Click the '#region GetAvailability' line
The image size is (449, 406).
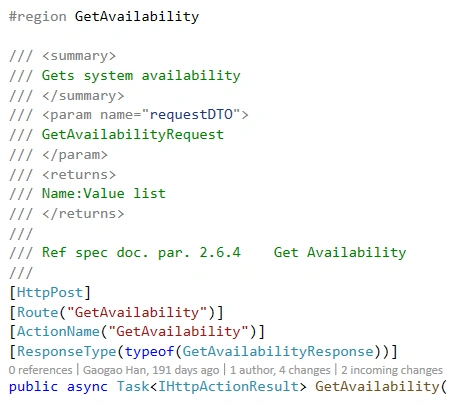(104, 16)
